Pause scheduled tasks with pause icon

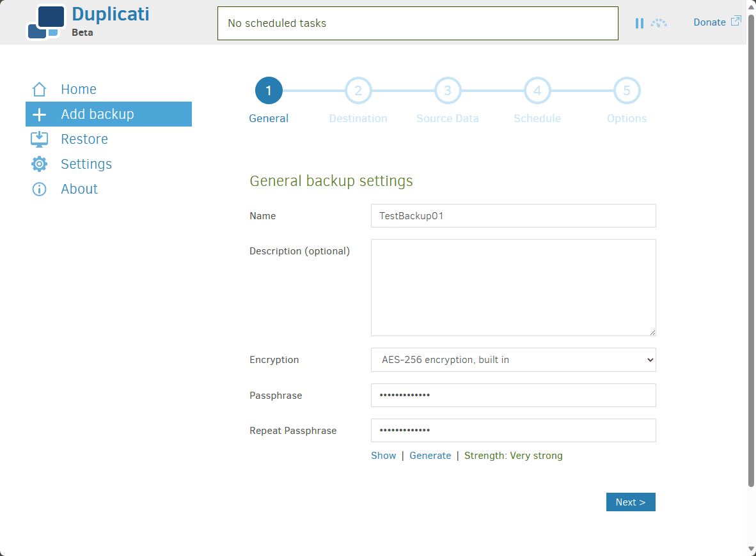coord(640,23)
